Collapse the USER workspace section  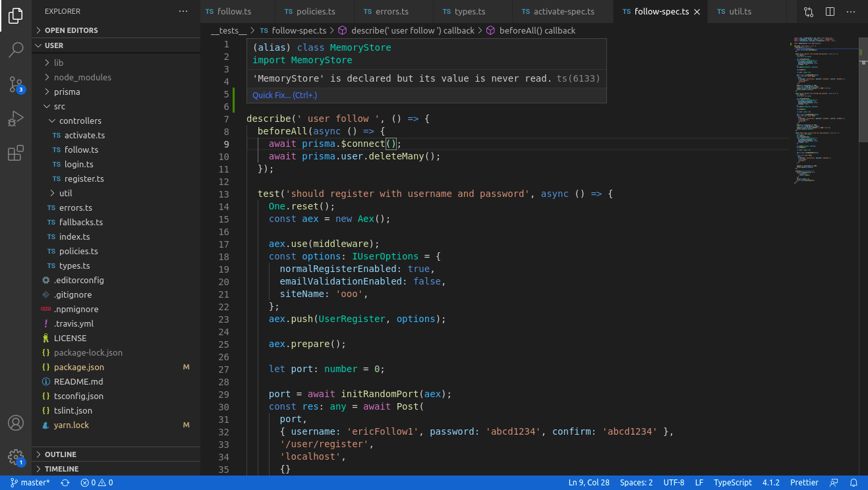116,45
